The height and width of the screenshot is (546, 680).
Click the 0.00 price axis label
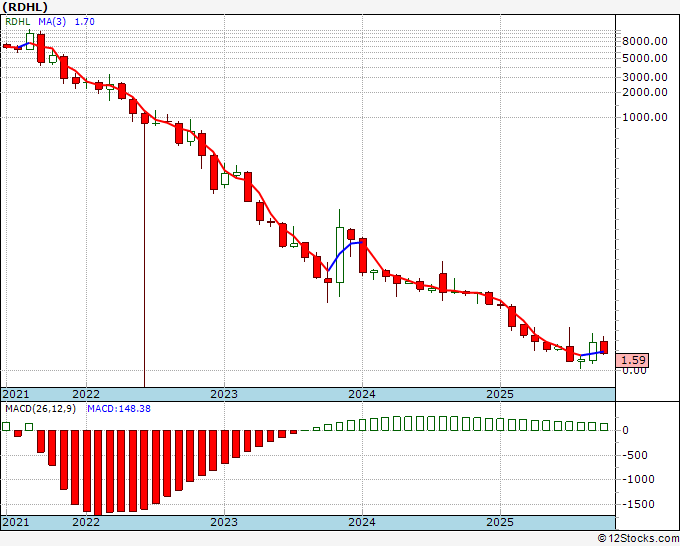634,371
